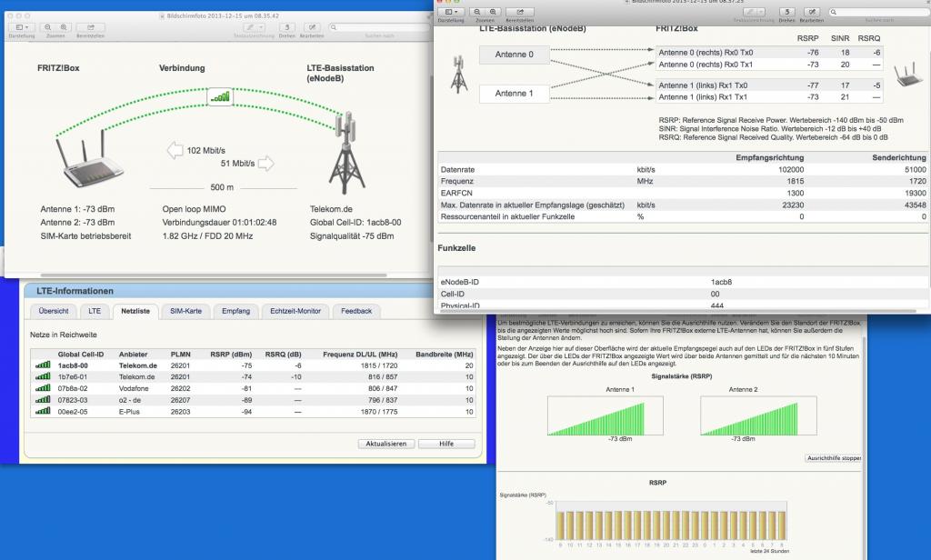Click the signal bars icon for the E-Plus row

(43, 411)
